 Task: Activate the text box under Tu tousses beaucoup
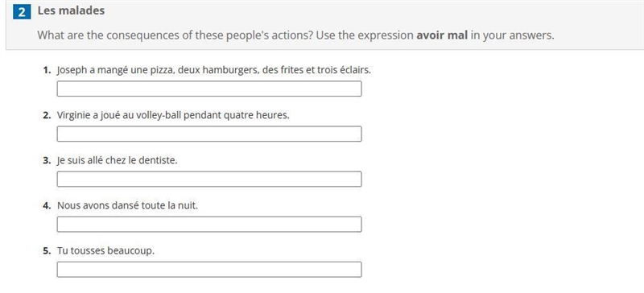coord(209,270)
